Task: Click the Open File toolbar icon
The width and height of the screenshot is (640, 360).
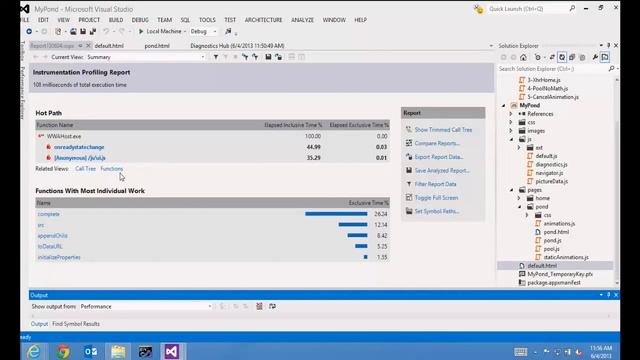Action: tap(73, 31)
